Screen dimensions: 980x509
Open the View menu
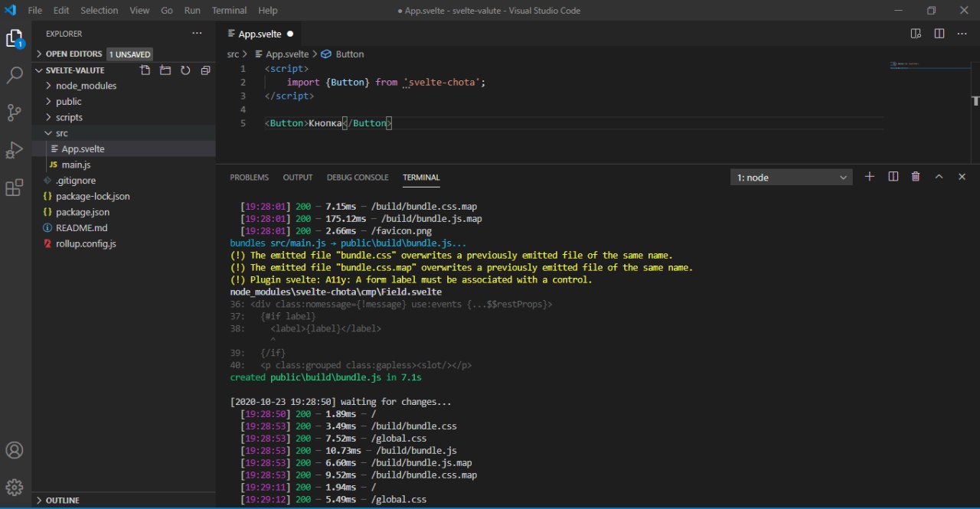coord(139,11)
